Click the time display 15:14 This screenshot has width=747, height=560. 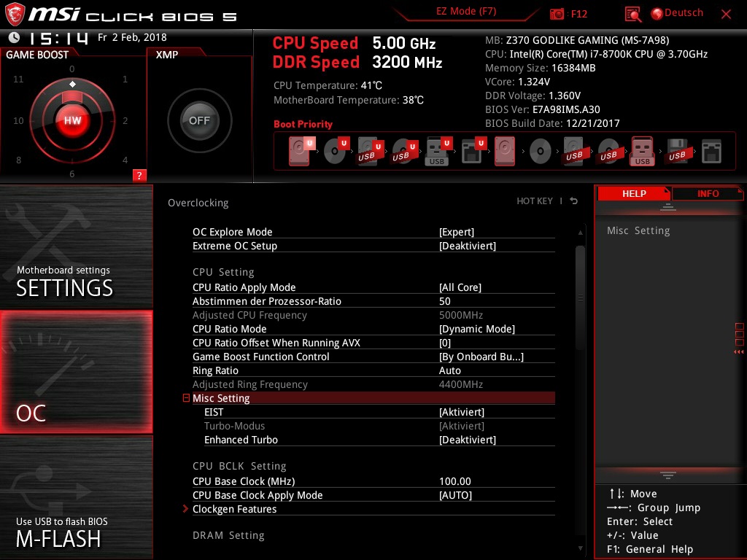[x=58, y=38]
